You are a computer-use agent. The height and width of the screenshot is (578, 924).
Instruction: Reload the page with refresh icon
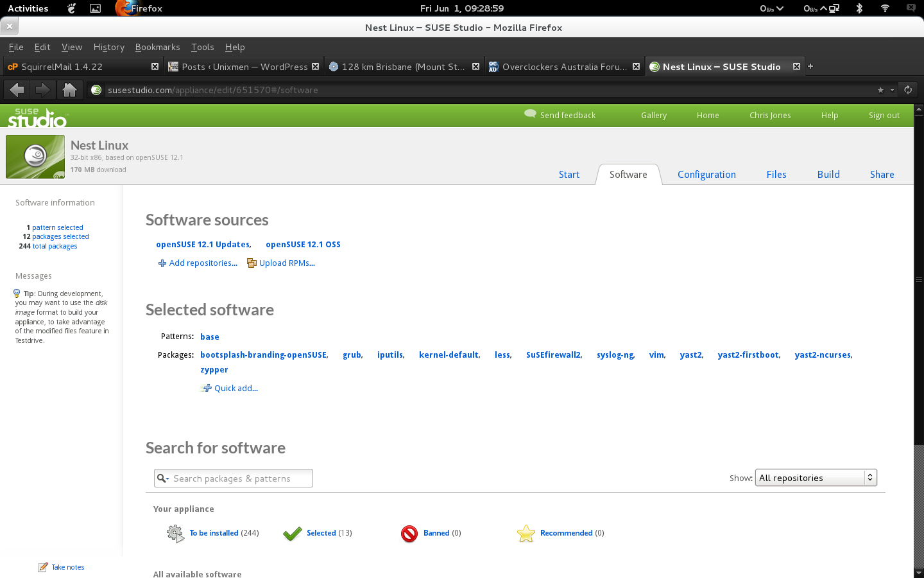click(x=908, y=90)
